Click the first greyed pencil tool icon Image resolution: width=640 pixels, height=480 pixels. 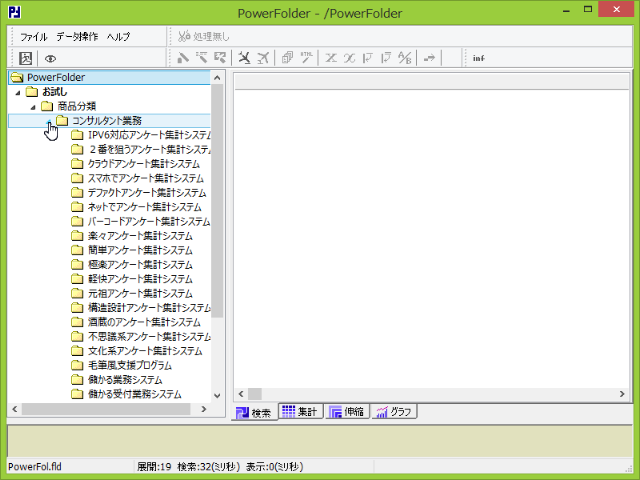point(182,58)
